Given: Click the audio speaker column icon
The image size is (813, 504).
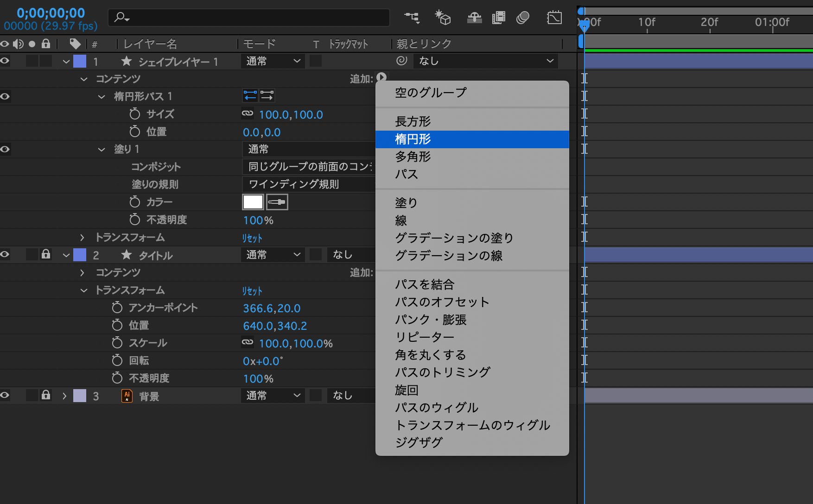Looking at the screenshot, I should tap(18, 44).
